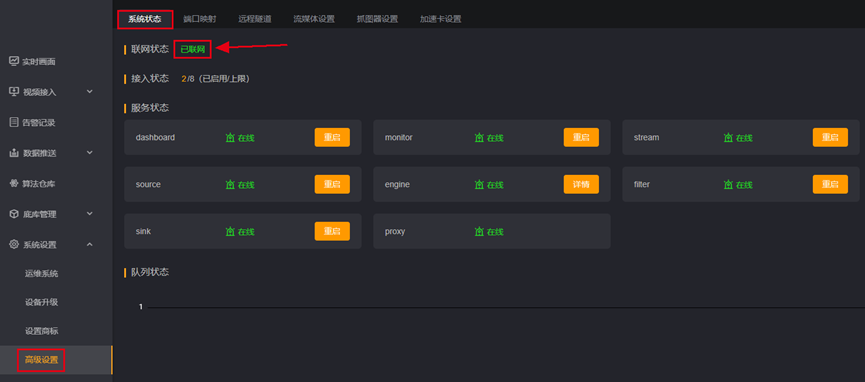Click the 已联网 status text

click(x=193, y=49)
